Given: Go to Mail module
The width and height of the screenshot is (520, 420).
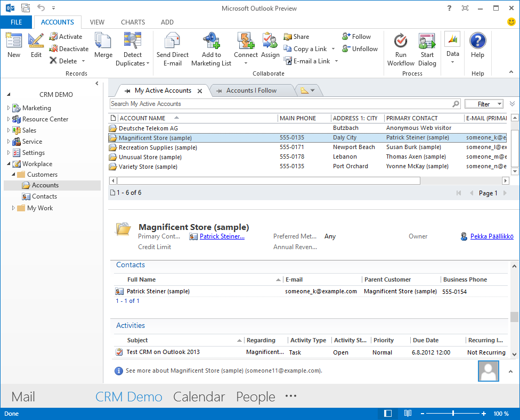Looking at the screenshot, I should (x=23, y=397).
